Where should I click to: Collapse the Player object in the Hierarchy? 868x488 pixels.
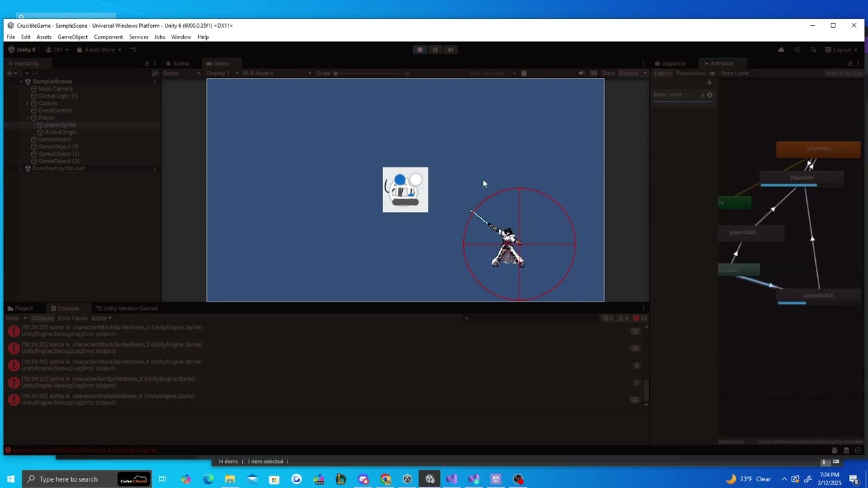tap(26, 117)
